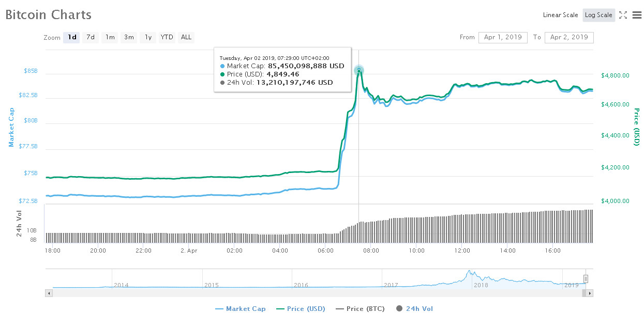Image resolution: width=644 pixels, height=313 pixels.
Task: Click the Bitcoin Charts title
Action: (49, 15)
